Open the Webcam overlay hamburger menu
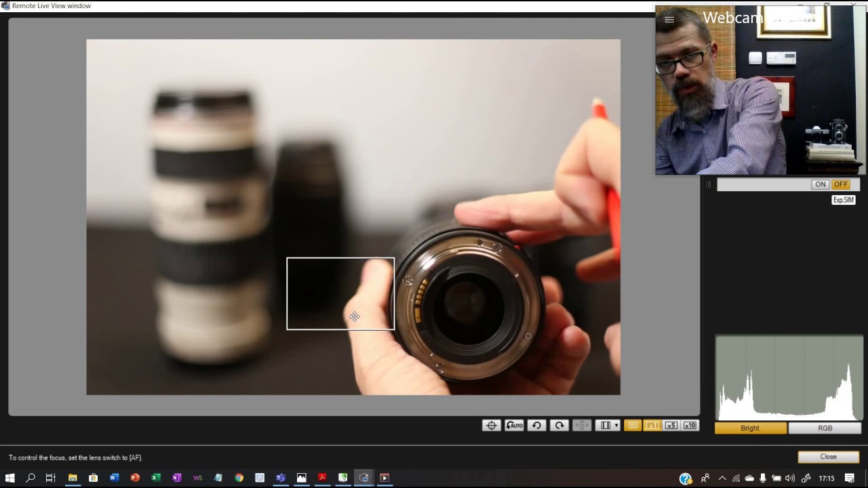 pos(669,20)
